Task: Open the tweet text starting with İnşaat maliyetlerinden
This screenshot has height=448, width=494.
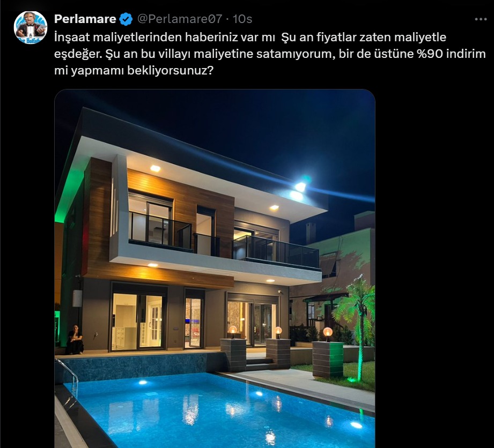Action: coord(270,54)
